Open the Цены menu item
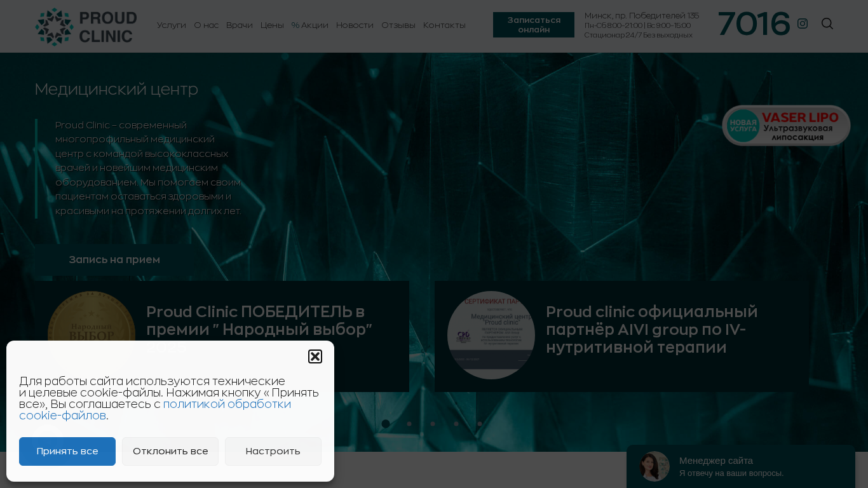The height and width of the screenshot is (488, 868). click(x=272, y=25)
